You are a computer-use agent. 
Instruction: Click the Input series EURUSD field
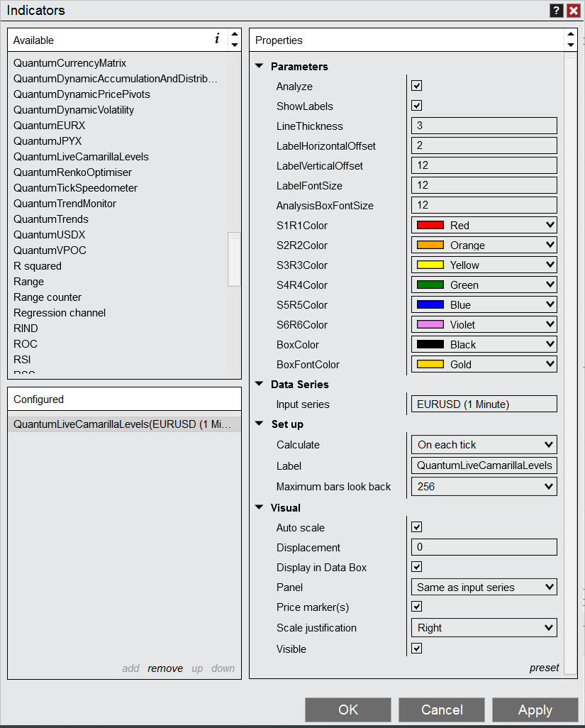coord(484,404)
